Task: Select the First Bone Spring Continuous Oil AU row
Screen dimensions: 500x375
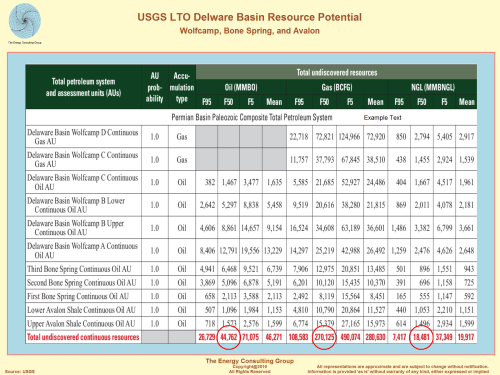Action: [251, 296]
